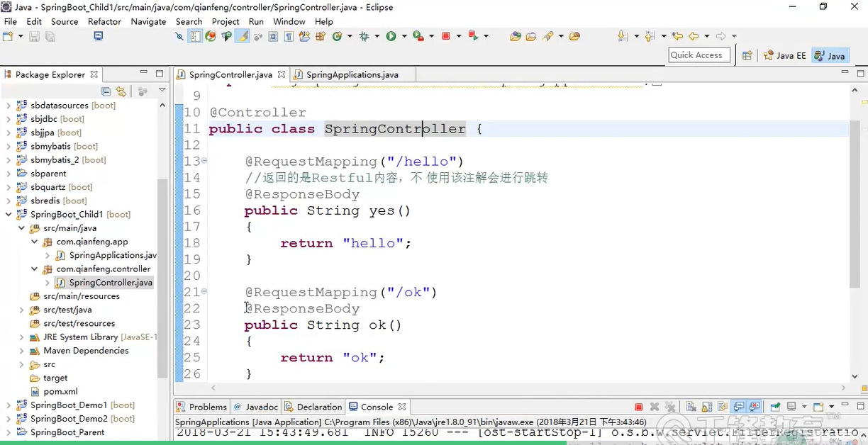This screenshot has width=868, height=445.
Task: Select pom.xml in Package Explorer
Action: (54, 392)
